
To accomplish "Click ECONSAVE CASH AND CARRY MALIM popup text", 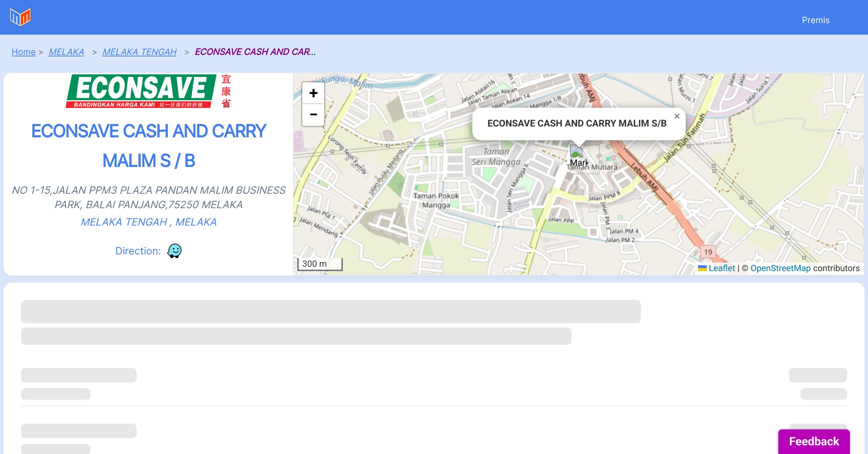I will [577, 124].
